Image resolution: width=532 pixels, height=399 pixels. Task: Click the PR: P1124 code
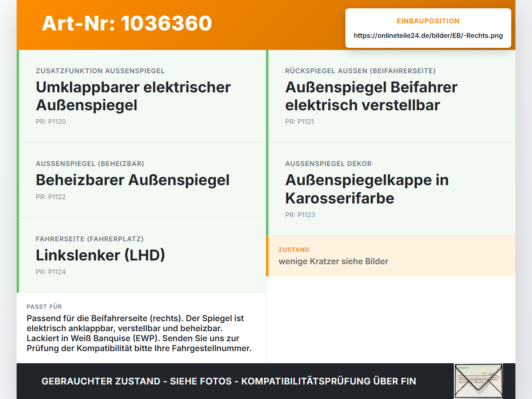click(x=51, y=272)
